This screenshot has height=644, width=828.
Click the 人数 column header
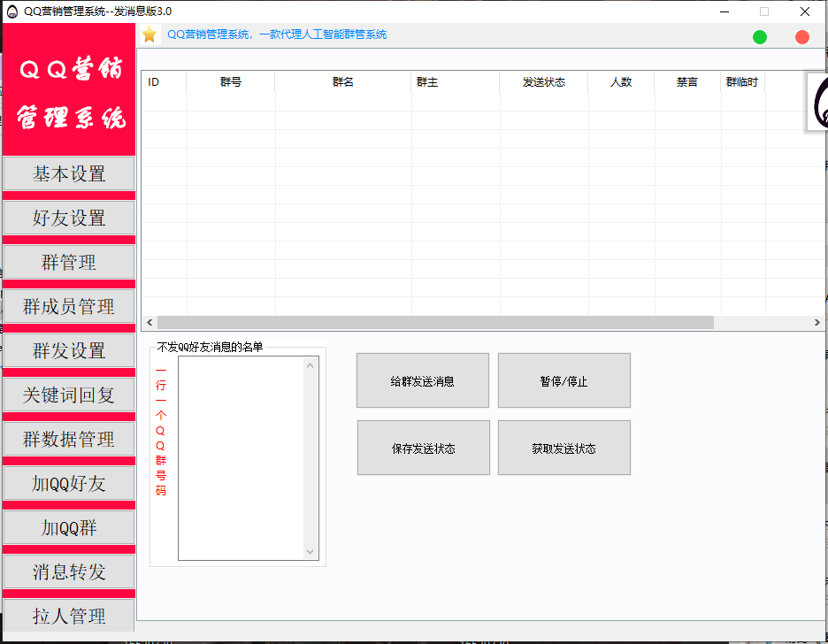pos(622,81)
